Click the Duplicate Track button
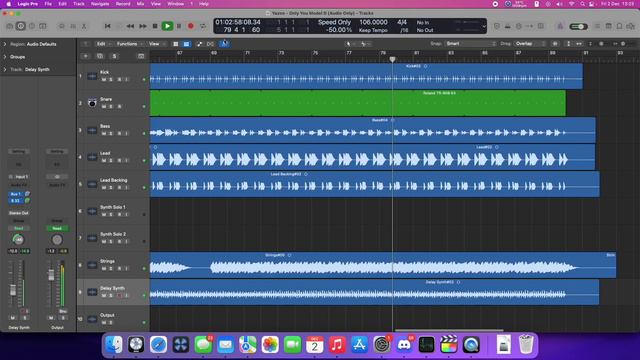640x360 pixels. tap(100, 56)
